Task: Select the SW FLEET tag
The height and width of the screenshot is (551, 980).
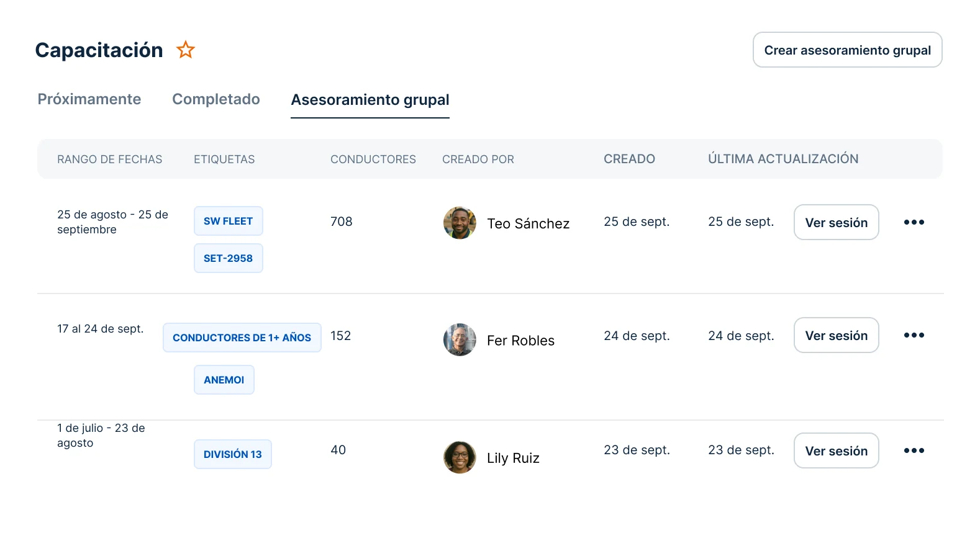Action: point(228,221)
